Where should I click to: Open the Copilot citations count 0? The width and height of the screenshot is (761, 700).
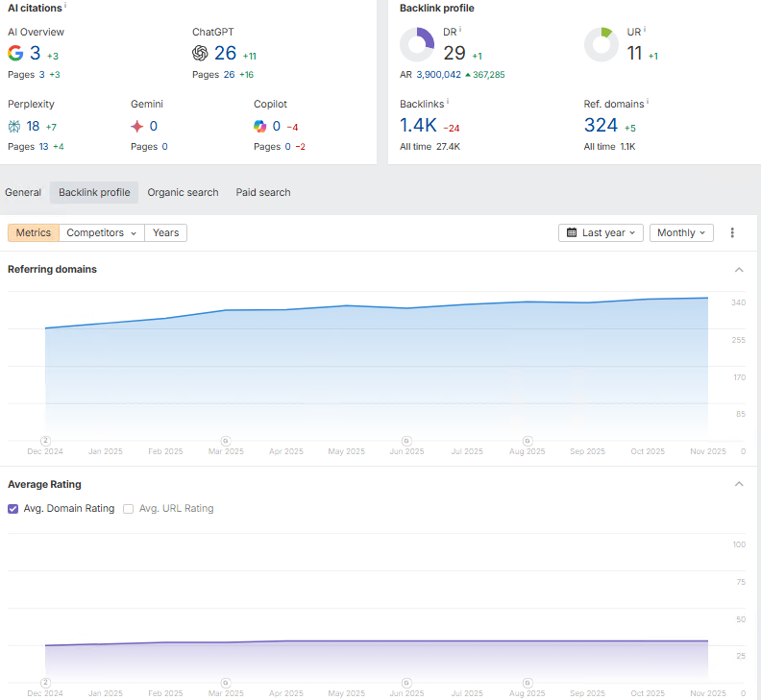(276, 126)
